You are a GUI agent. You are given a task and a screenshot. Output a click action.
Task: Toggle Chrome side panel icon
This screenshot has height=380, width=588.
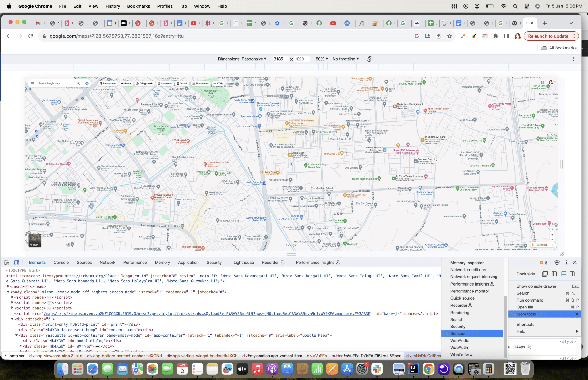[x=506, y=36]
